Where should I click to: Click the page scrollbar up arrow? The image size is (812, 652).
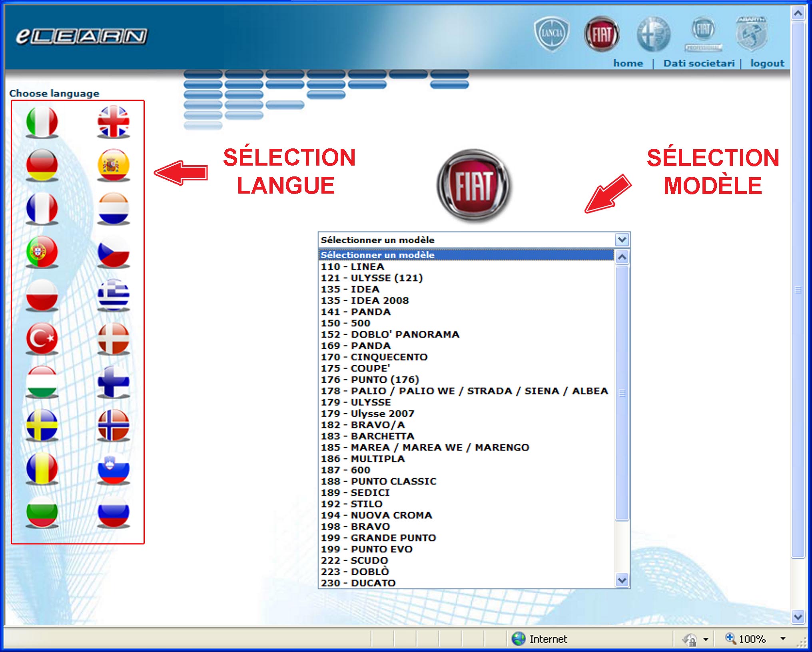[x=798, y=13]
